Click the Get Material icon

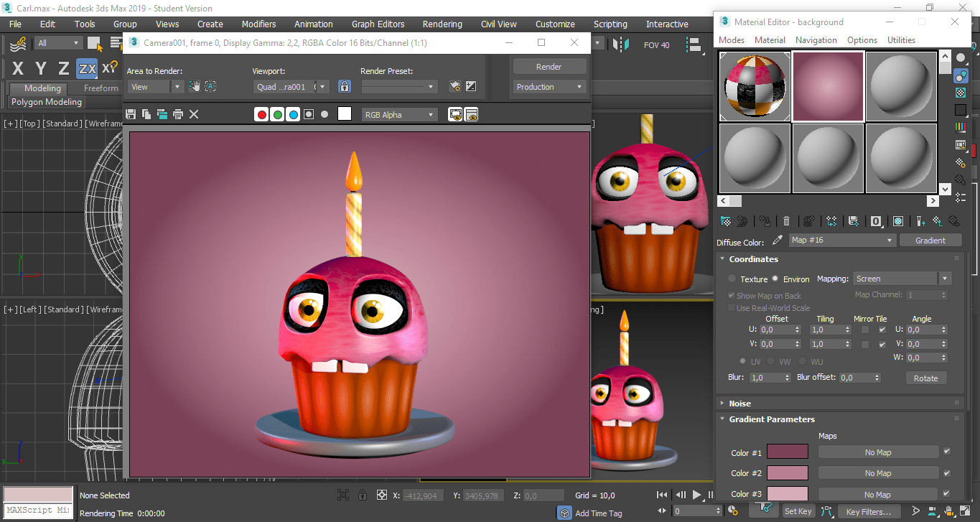point(726,221)
